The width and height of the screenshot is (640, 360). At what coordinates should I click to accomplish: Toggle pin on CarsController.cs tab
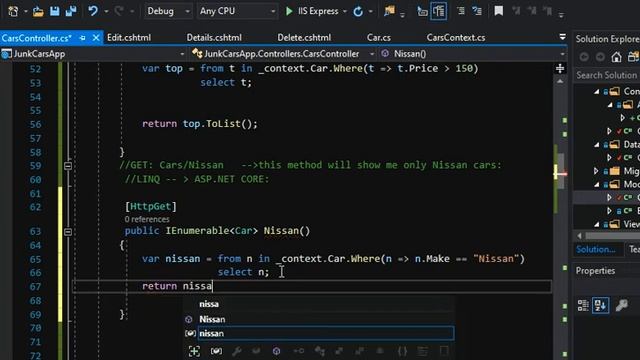82,38
